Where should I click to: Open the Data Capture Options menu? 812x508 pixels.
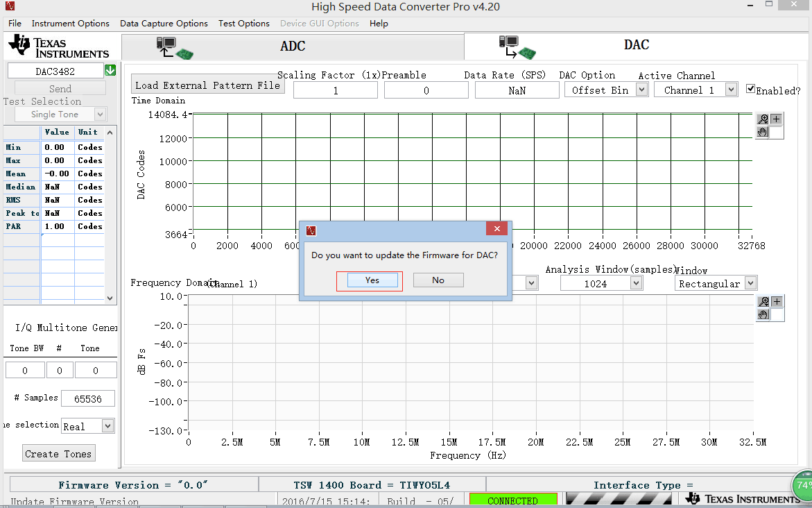click(x=164, y=24)
